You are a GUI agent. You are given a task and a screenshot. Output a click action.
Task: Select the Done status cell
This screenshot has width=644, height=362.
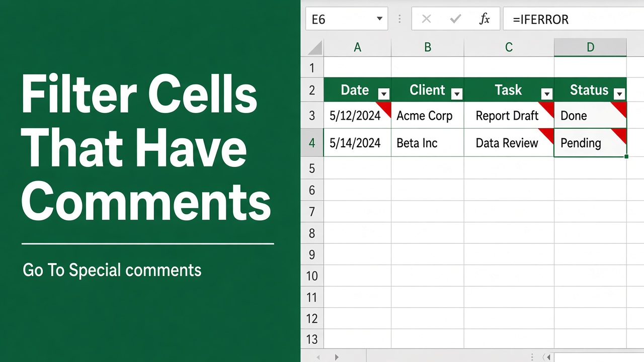point(590,115)
